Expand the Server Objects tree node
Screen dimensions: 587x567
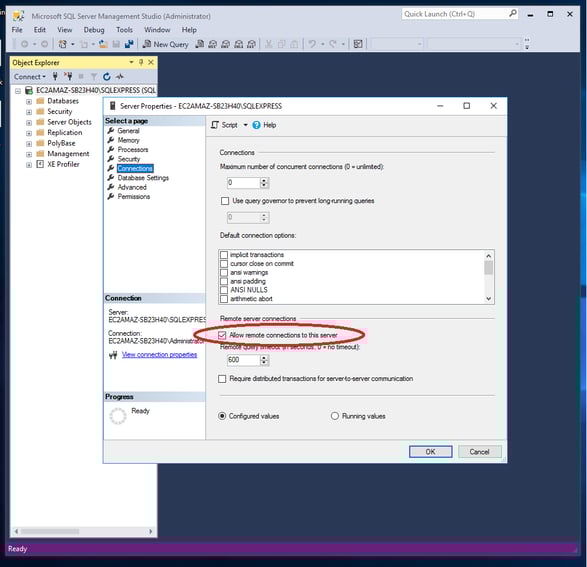[x=29, y=122]
